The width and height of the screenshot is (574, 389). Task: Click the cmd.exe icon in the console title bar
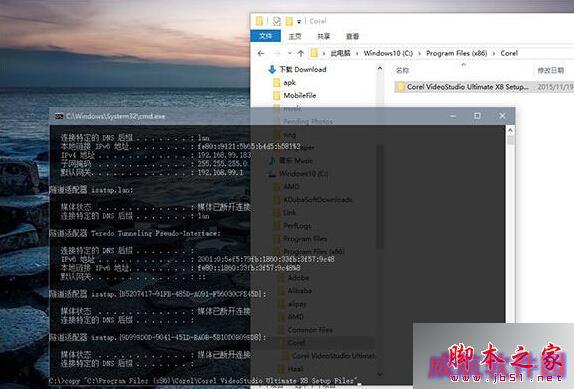coord(59,116)
